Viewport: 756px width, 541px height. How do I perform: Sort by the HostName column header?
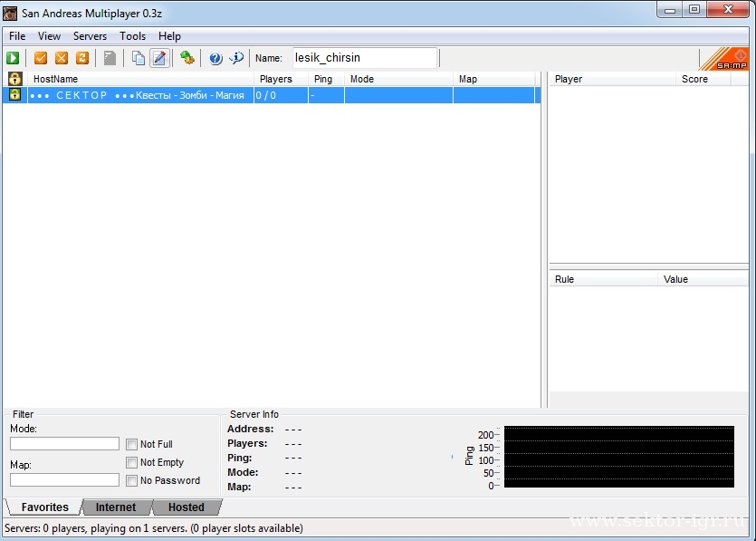click(140, 79)
